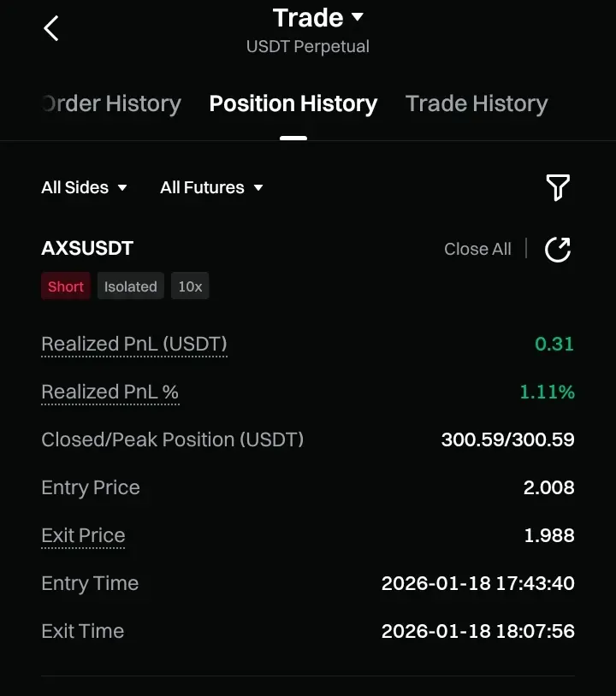Screen dimensions: 616x696
Task: Tap the red Short tag
Action: 66,286
